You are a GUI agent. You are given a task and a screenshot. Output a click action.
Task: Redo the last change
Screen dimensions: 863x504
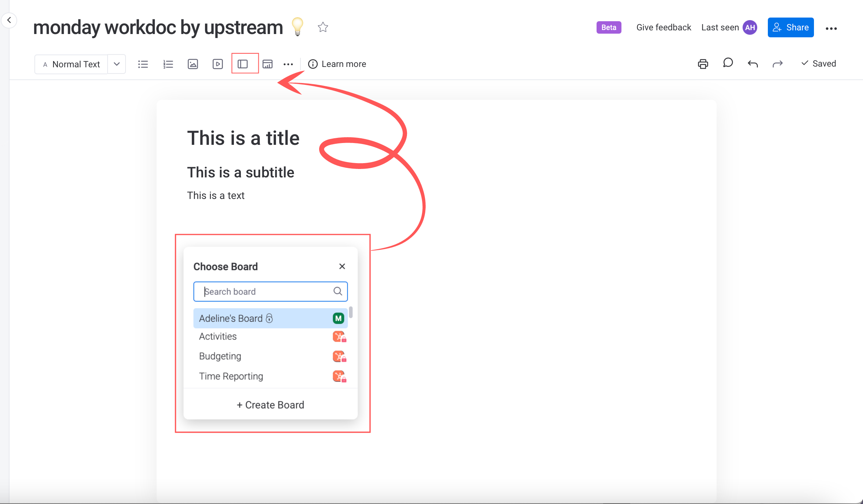pyautogui.click(x=777, y=64)
